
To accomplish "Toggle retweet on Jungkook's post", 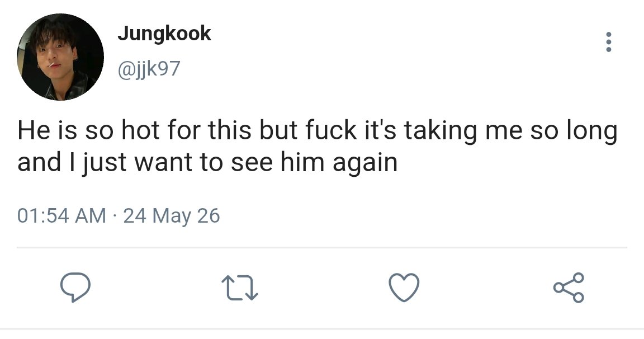I will [x=240, y=288].
